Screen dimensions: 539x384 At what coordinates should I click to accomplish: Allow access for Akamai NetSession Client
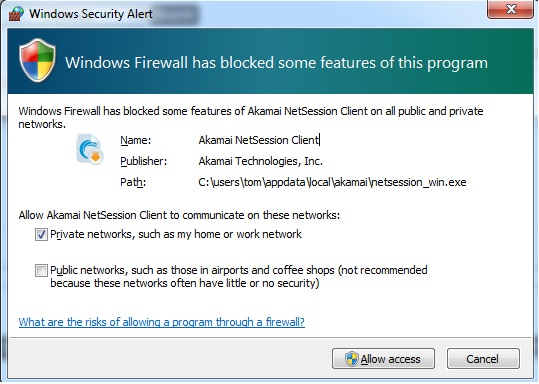[383, 359]
